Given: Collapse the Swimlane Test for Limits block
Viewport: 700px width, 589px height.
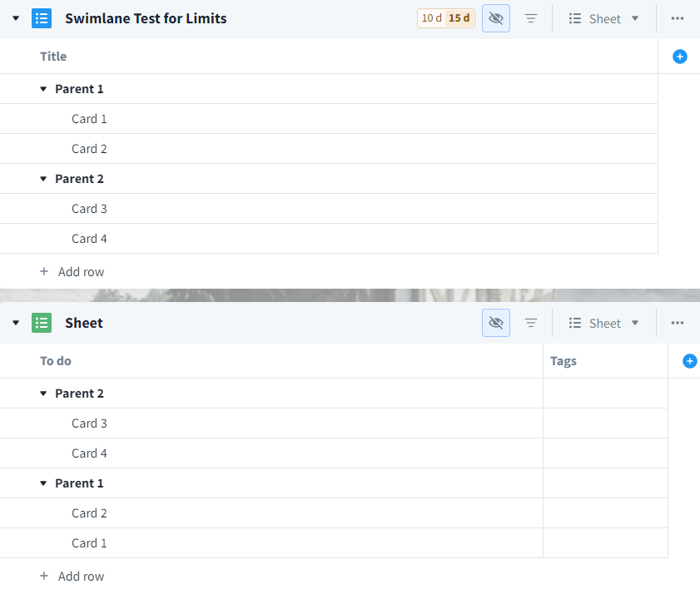Looking at the screenshot, I should [x=16, y=18].
